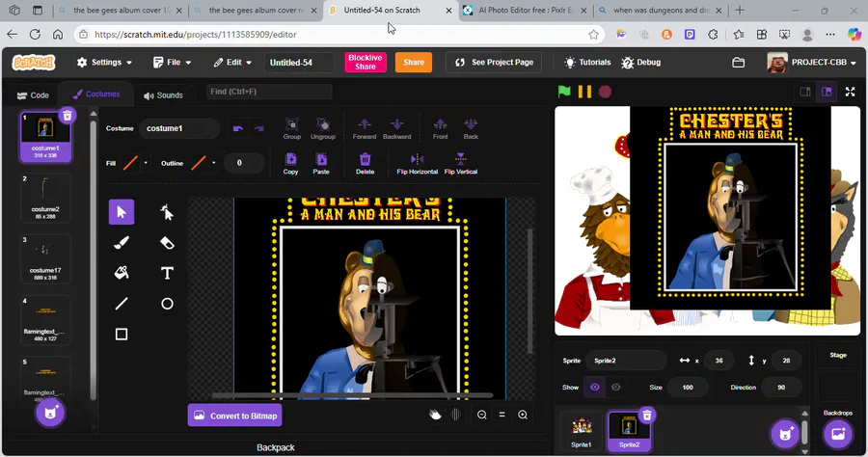Image resolution: width=868 pixels, height=457 pixels.
Task: Switch to the Code tab
Action: (33, 95)
